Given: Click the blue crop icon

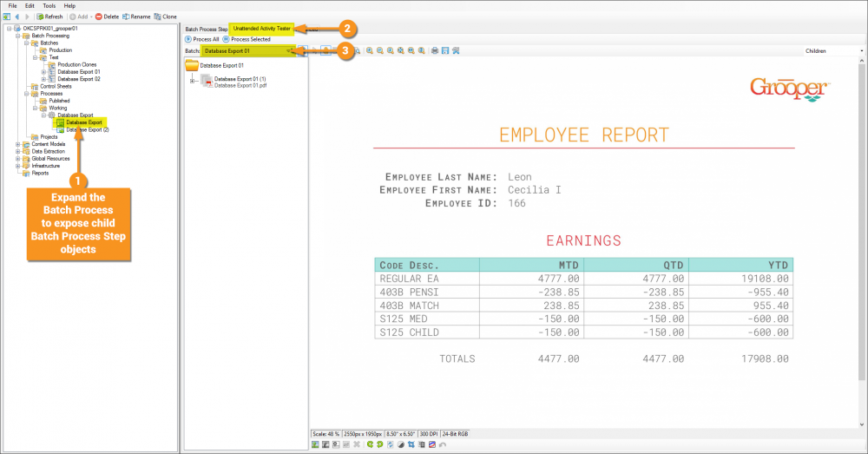Looking at the screenshot, I should coord(411,444).
